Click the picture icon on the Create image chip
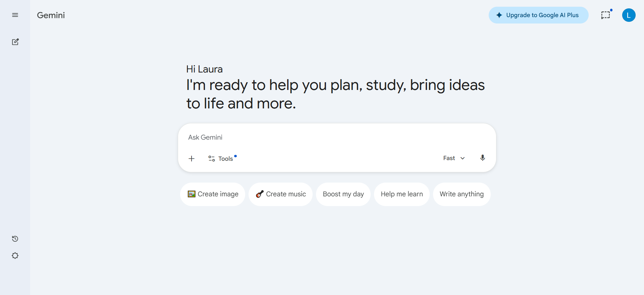 click(192, 194)
